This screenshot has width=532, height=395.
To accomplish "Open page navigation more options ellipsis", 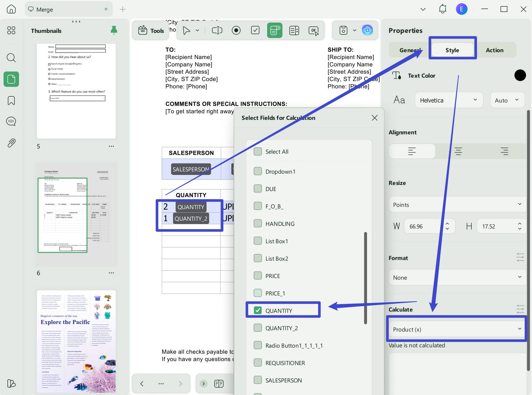I will (161, 384).
